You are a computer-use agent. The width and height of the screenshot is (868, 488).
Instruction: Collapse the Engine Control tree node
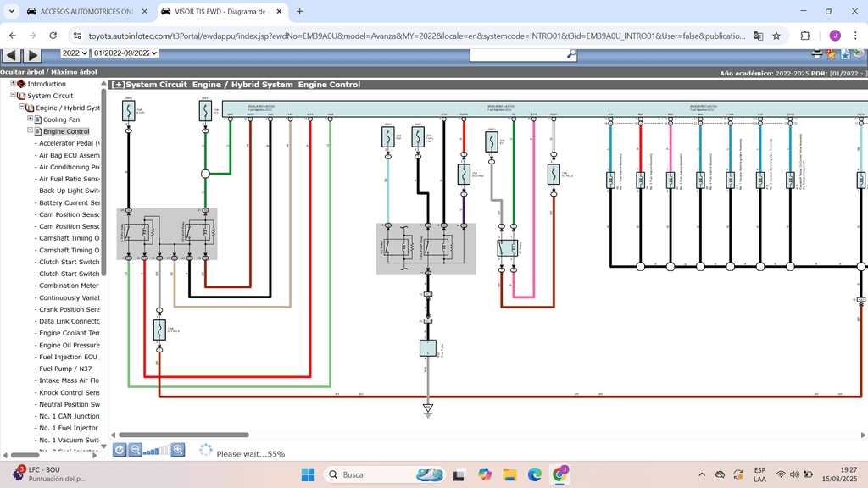tap(30, 131)
